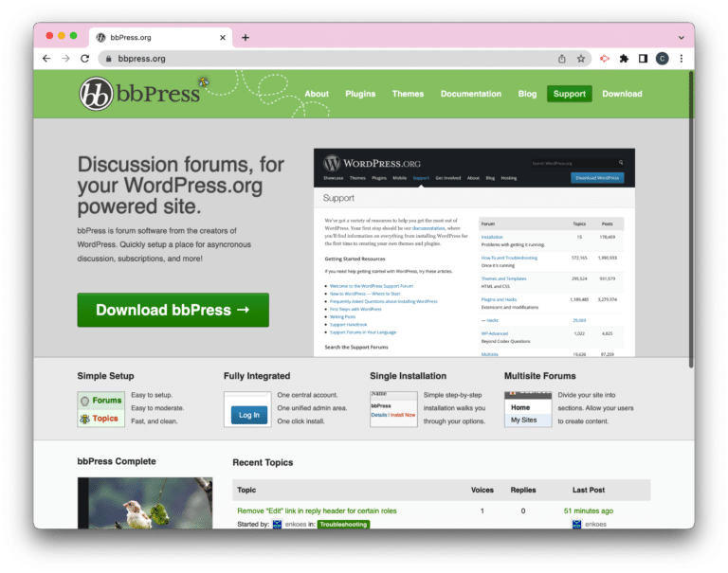Click the browser forward arrow

pos(65,59)
